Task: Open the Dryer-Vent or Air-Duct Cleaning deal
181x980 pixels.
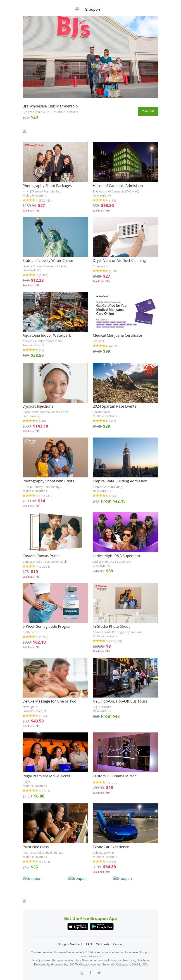Action: click(119, 261)
